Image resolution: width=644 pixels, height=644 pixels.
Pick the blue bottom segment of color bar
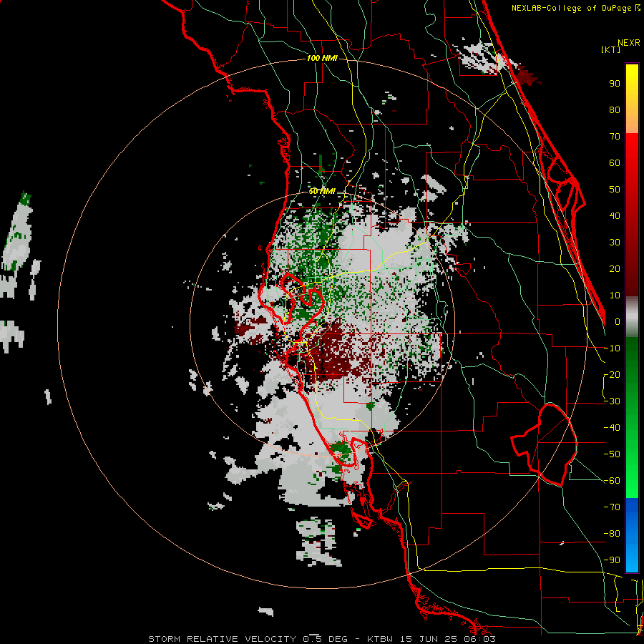click(632, 535)
